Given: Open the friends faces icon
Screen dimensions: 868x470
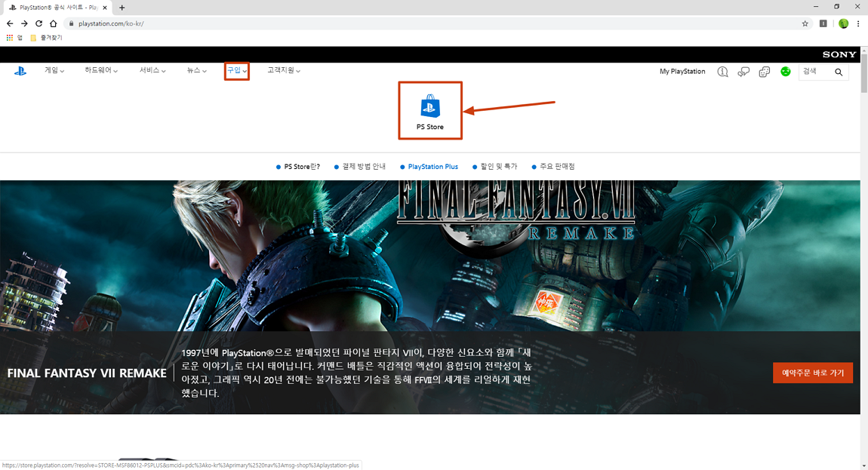Looking at the screenshot, I should tap(765, 72).
